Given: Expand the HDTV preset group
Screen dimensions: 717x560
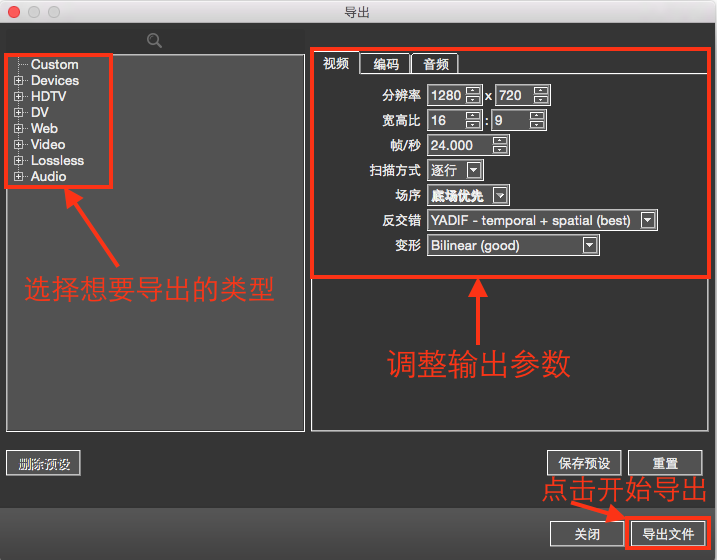Looking at the screenshot, I should [x=18, y=96].
